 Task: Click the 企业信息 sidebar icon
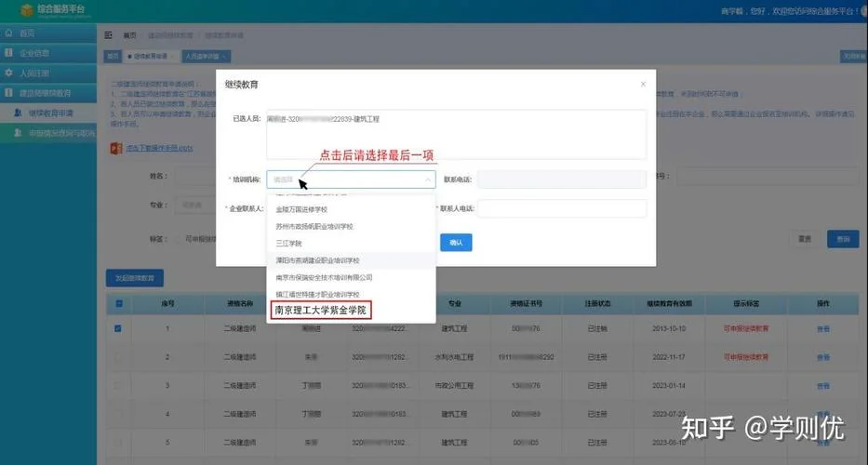[9, 53]
